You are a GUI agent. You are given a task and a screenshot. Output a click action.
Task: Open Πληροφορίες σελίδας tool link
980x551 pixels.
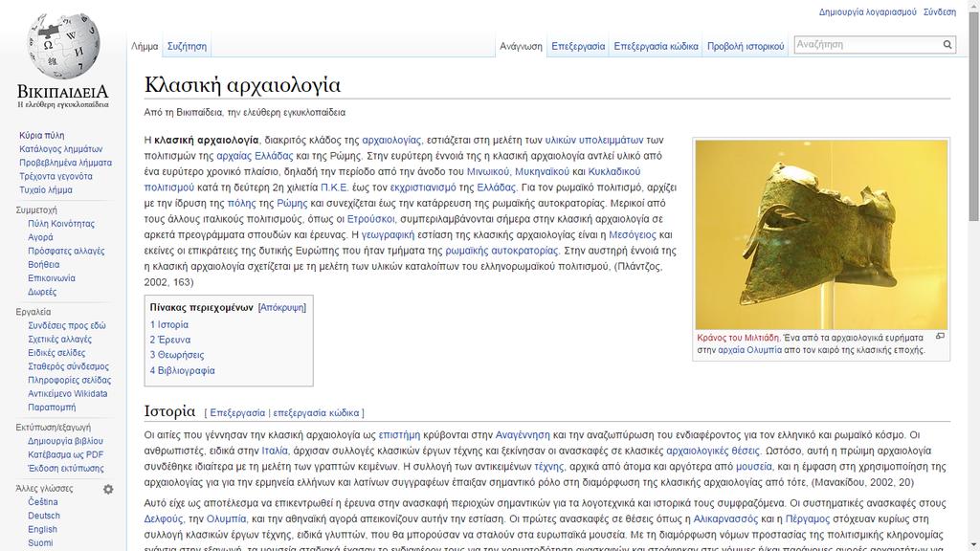tap(69, 381)
